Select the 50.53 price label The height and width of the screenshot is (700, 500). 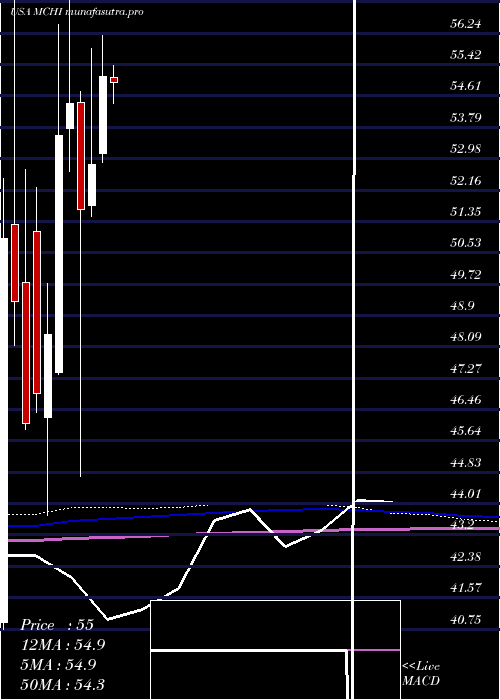tap(466, 243)
